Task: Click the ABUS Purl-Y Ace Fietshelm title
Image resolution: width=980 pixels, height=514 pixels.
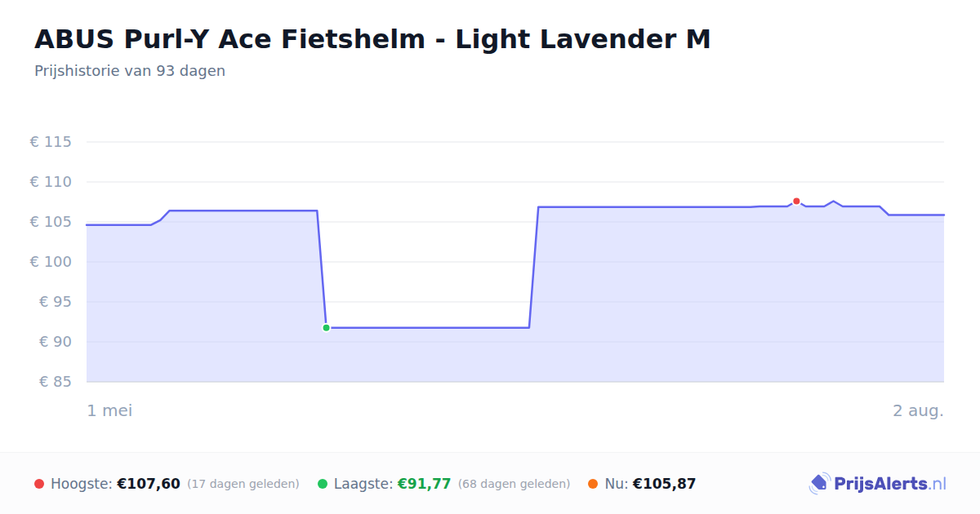Action: pyautogui.click(x=372, y=39)
